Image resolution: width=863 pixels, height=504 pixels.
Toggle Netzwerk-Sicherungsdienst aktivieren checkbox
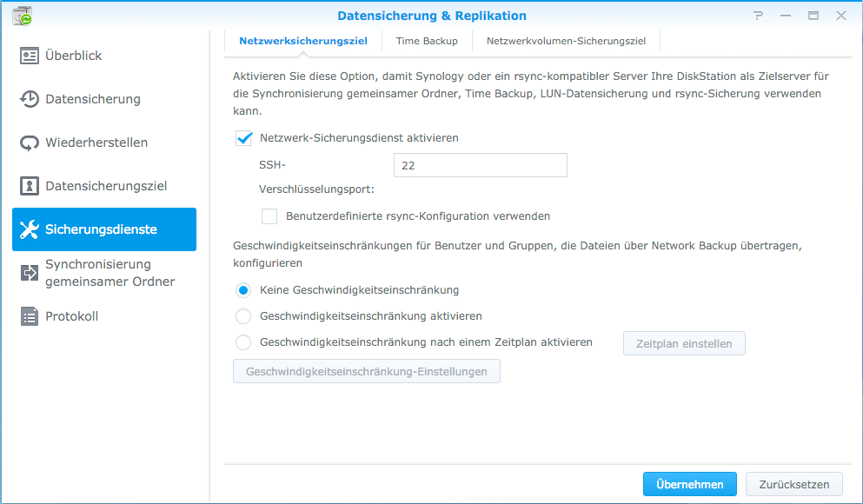pos(244,138)
